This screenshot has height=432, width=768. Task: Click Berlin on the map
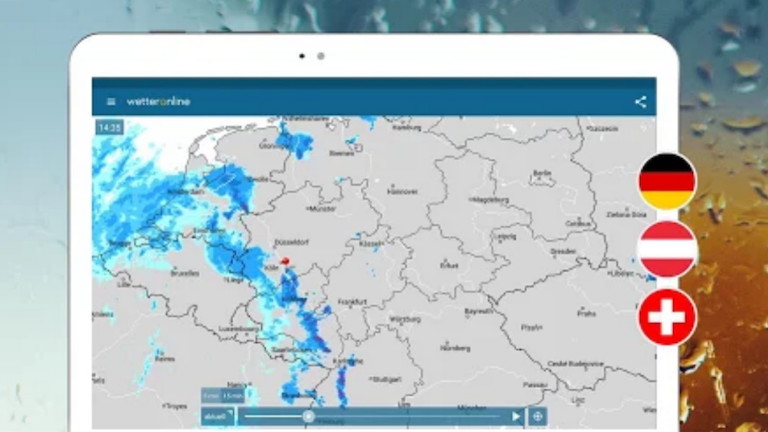[543, 174]
